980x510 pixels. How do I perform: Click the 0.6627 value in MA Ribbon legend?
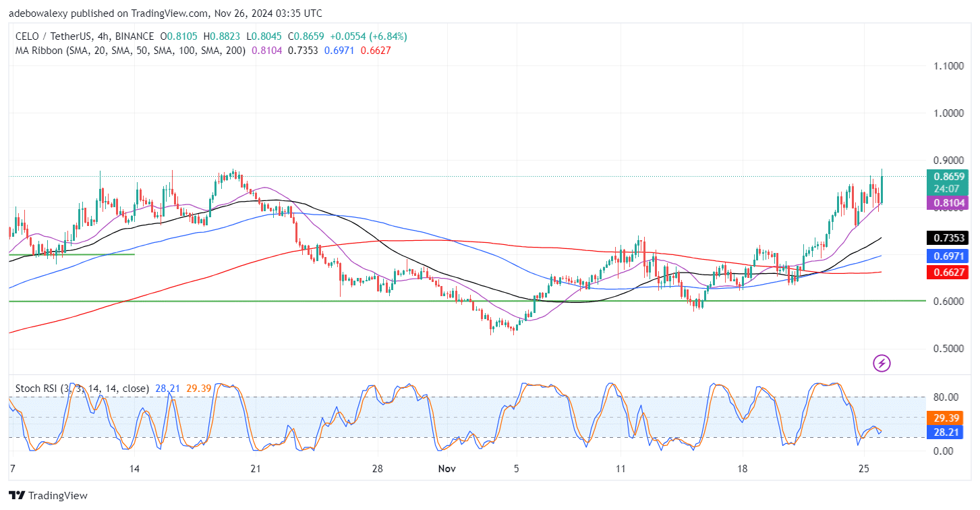pos(376,51)
